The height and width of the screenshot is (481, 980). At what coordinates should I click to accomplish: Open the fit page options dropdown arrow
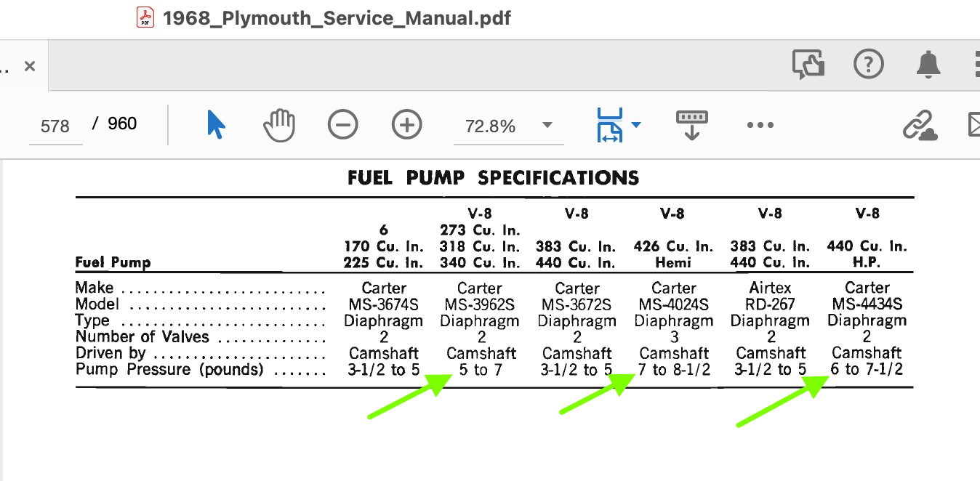click(x=636, y=125)
